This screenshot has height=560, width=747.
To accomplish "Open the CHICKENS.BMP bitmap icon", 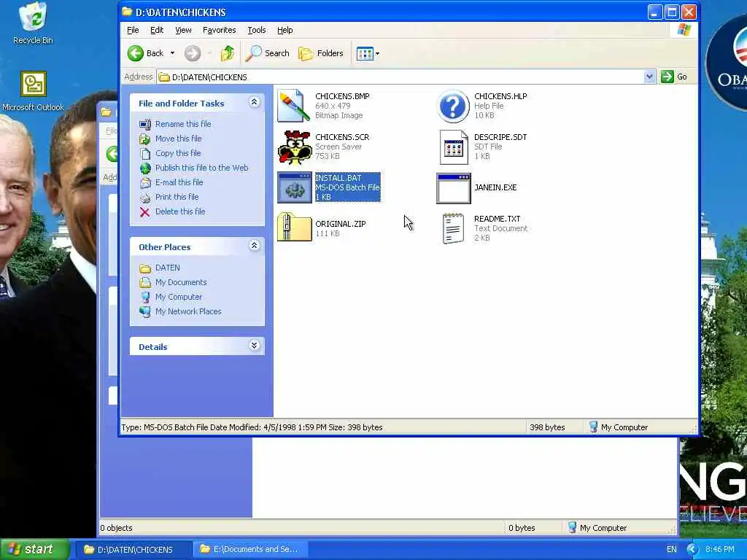I will [294, 106].
